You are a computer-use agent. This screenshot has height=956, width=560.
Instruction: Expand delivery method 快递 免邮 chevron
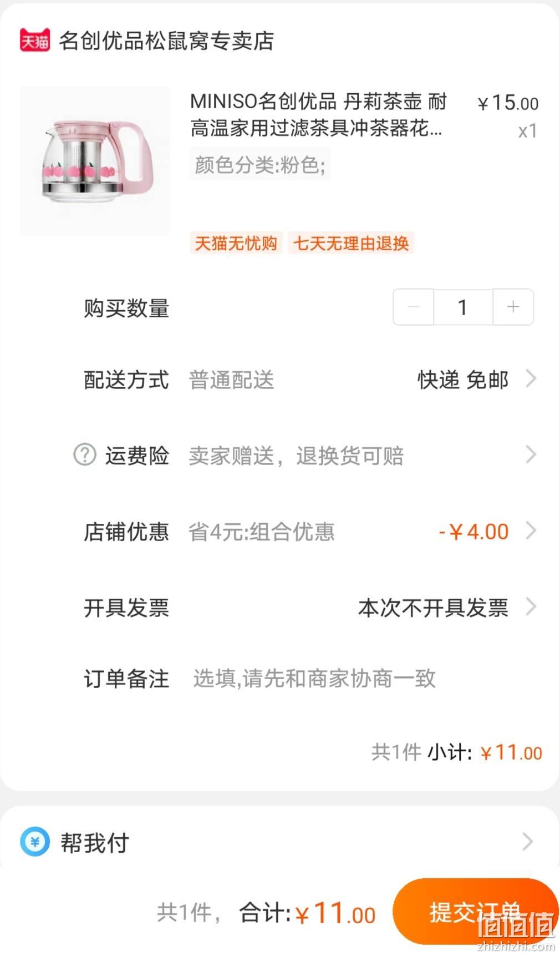coord(531,380)
